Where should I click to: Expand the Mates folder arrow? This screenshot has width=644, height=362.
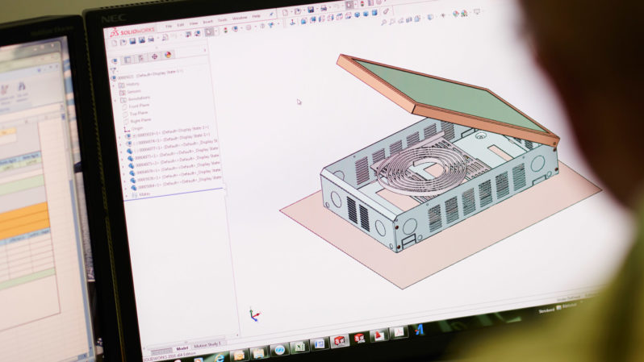(x=126, y=196)
